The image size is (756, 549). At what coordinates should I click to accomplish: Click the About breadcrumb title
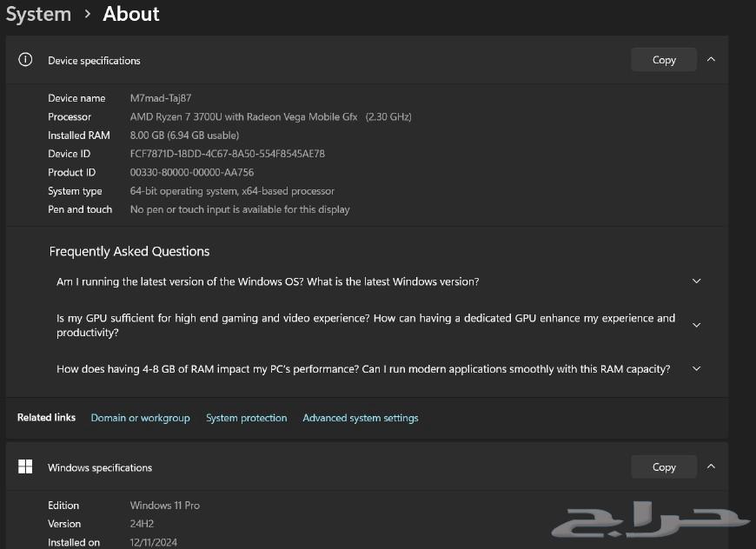pyautogui.click(x=131, y=15)
